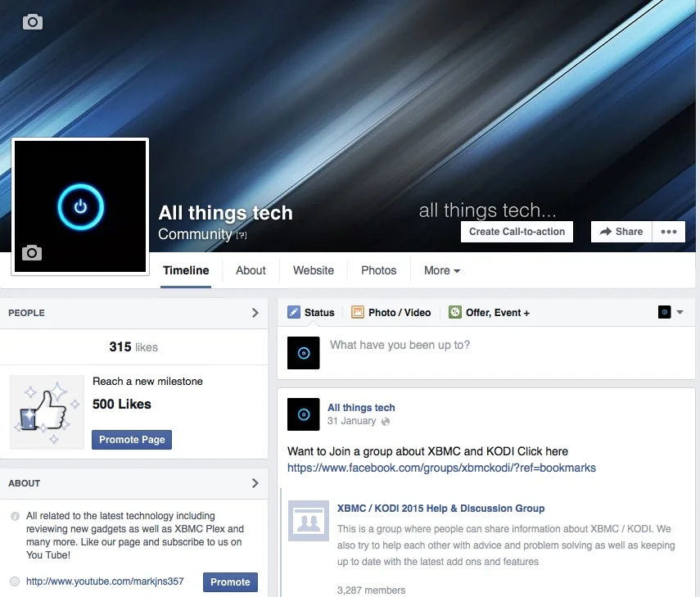Select the Status composer option
The width and height of the screenshot is (700, 597).
coord(311,313)
